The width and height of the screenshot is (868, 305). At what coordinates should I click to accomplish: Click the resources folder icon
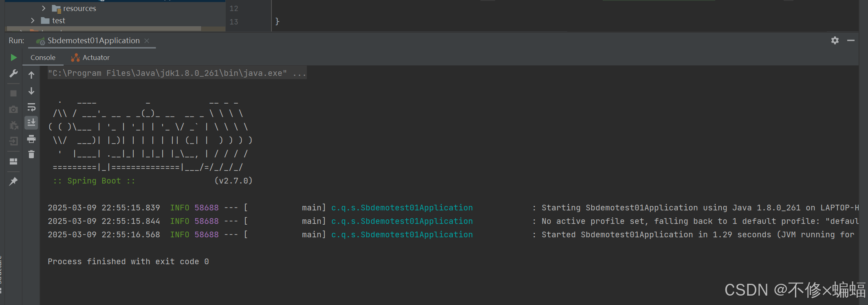[x=56, y=9]
